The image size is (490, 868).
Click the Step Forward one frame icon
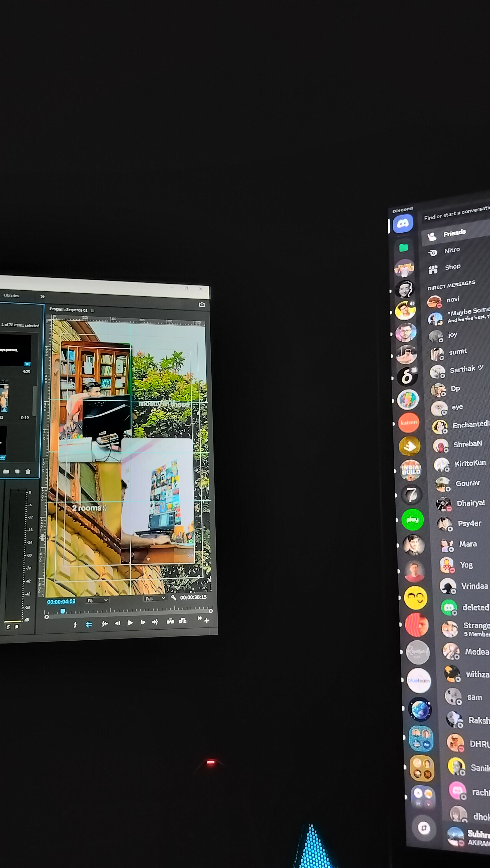tap(143, 622)
